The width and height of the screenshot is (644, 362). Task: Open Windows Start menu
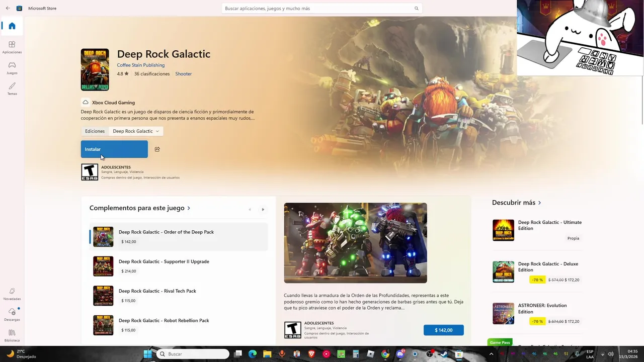tap(147, 354)
